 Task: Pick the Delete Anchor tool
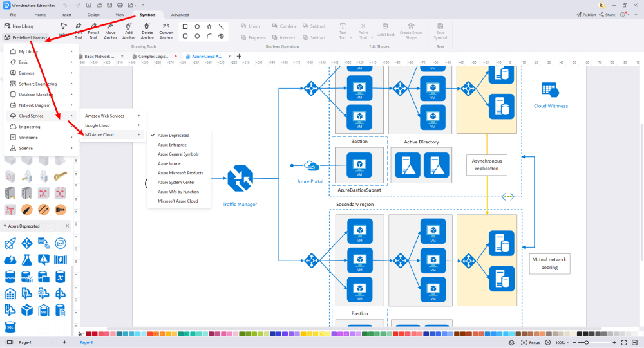pyautogui.click(x=147, y=31)
